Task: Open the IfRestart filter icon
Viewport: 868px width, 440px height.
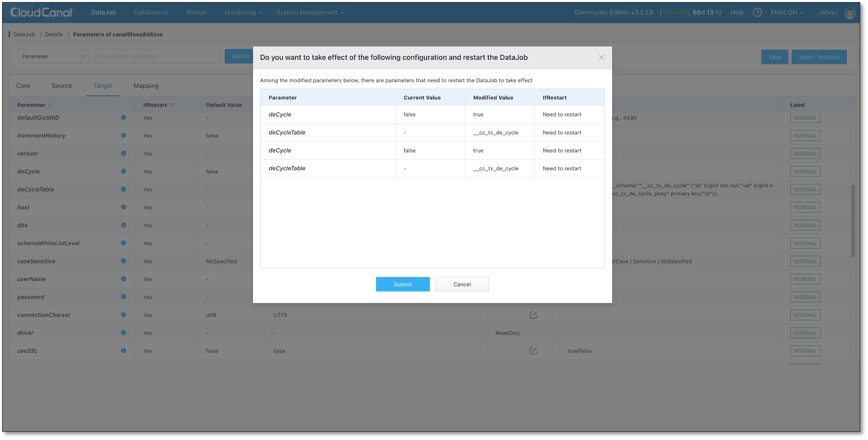Action: pos(171,105)
